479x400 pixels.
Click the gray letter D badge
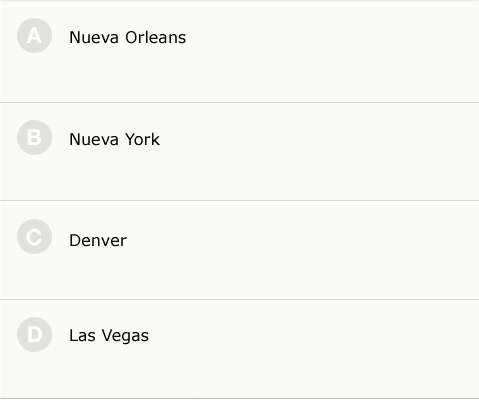coord(34,335)
